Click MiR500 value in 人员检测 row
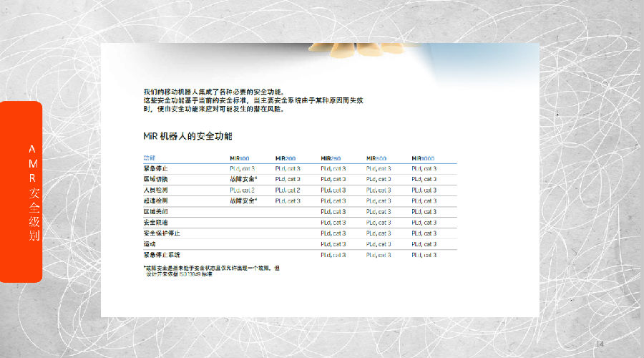 (379, 190)
